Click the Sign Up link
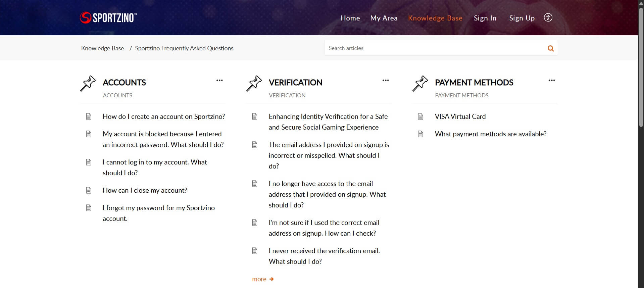Viewport: 644px width, 288px height. 522,18
